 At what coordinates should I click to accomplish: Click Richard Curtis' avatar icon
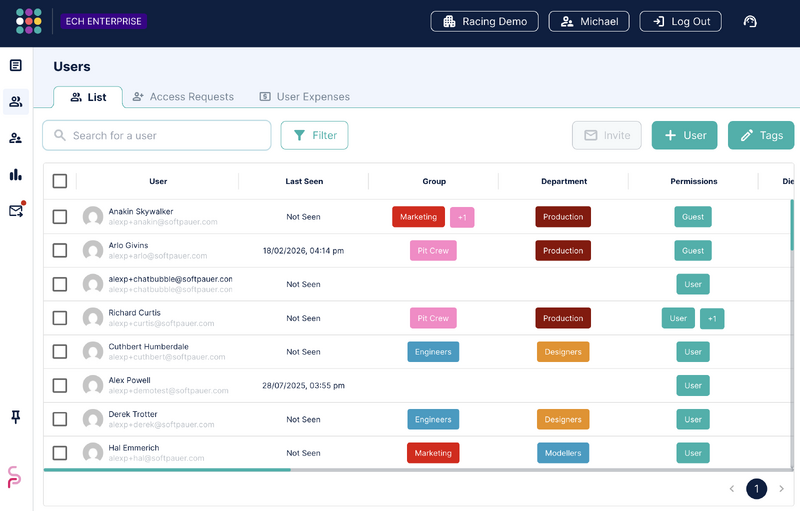coord(93,318)
